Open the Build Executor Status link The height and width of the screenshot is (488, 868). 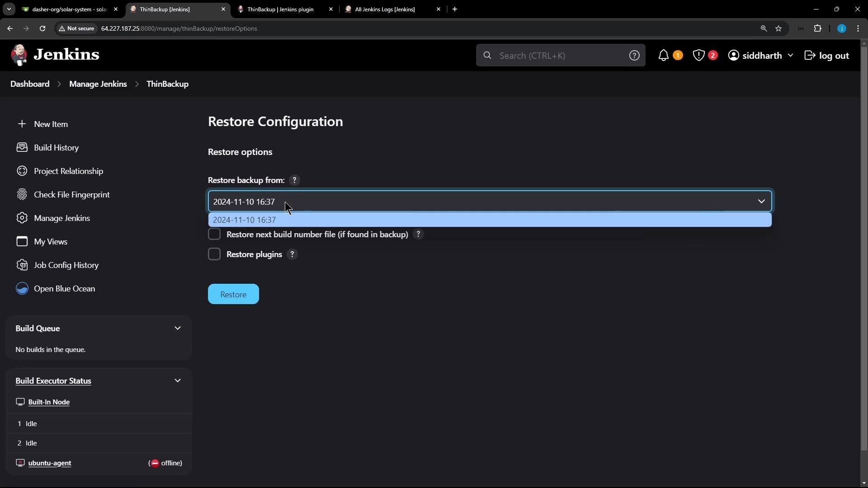point(53,381)
